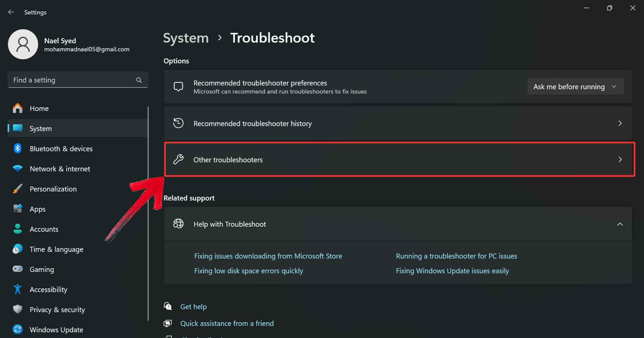Expand Recommended troubleshooter history
Image resolution: width=644 pixels, height=338 pixels.
[x=620, y=123]
